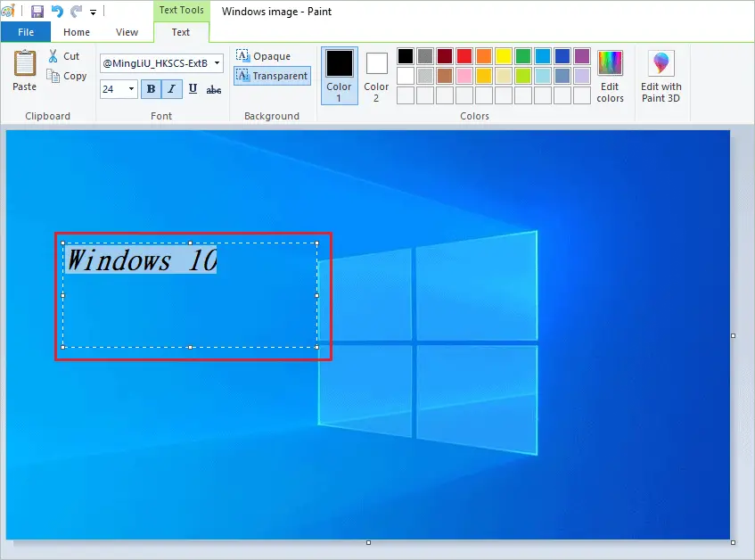
Task: Click the highlighted 'Windows 10' text
Action: 141,260
